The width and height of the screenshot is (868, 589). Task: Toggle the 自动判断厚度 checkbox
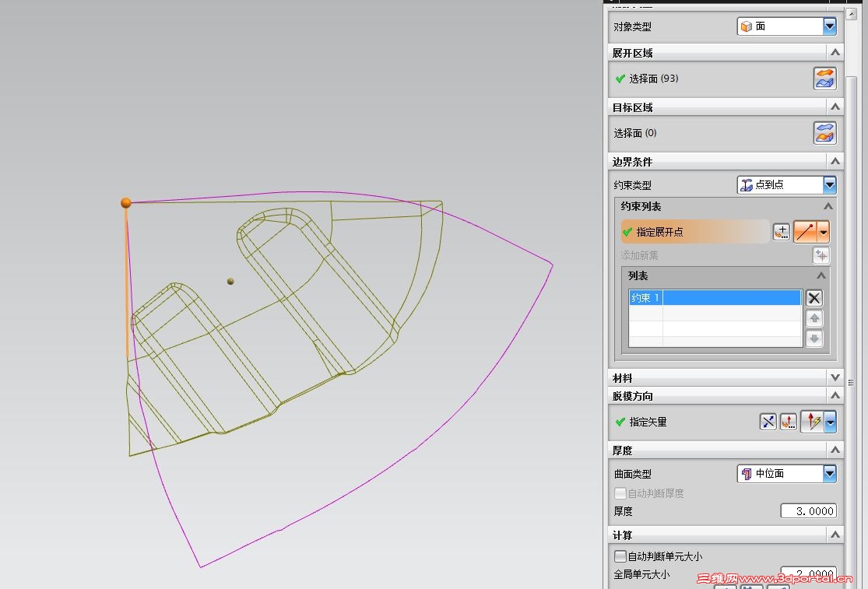(620, 493)
